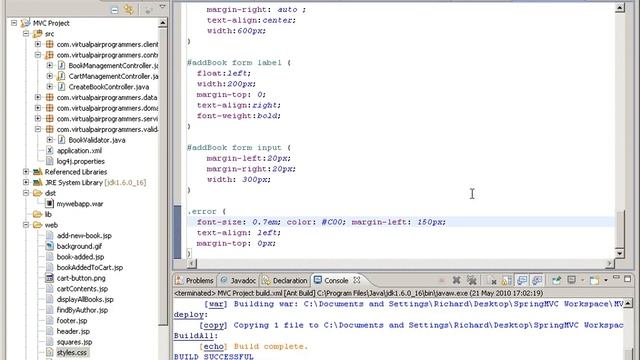
Task: Close the Console tab with its X
Action: click(357, 280)
